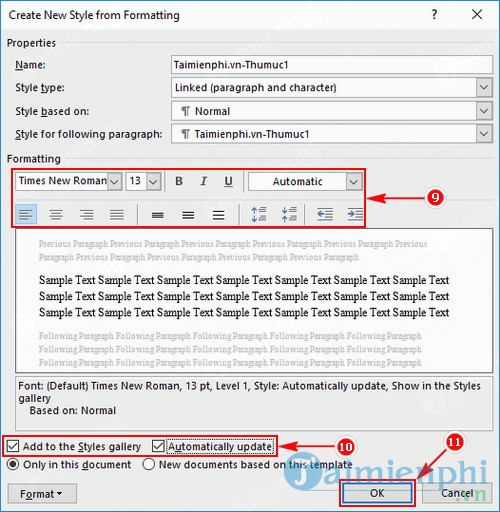This screenshot has height=512, width=500.
Task: Apply Align Left paragraph alignment
Action: point(26,214)
